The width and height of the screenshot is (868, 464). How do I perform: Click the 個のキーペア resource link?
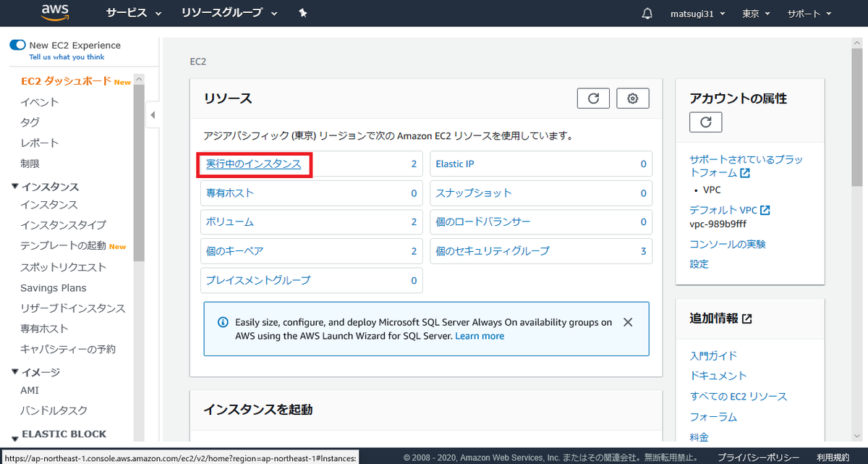coord(234,251)
